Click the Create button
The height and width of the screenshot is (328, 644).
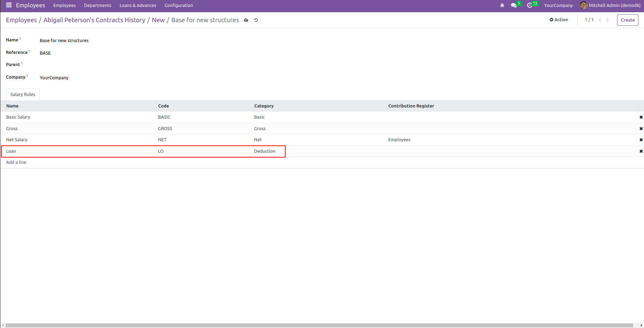[x=627, y=20]
